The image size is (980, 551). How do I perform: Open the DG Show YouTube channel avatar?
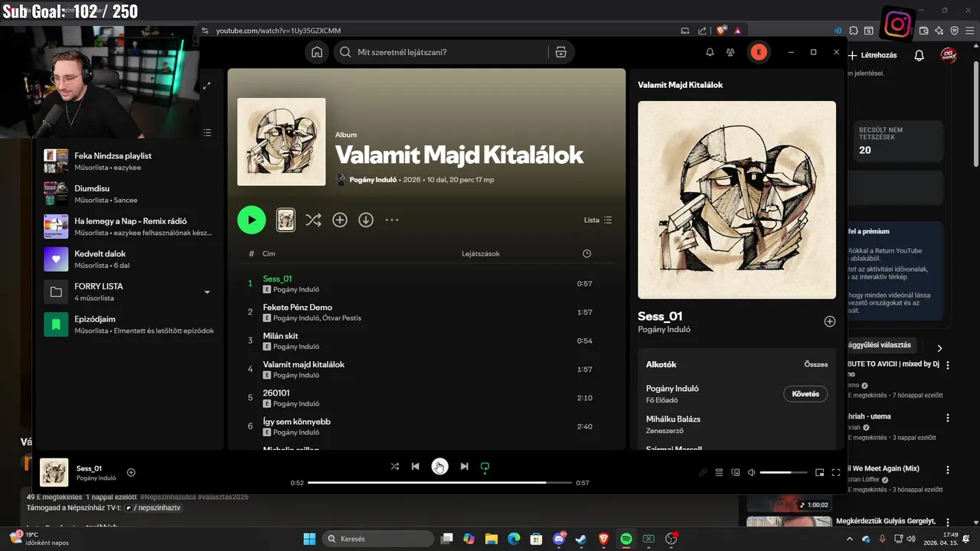coord(949,55)
